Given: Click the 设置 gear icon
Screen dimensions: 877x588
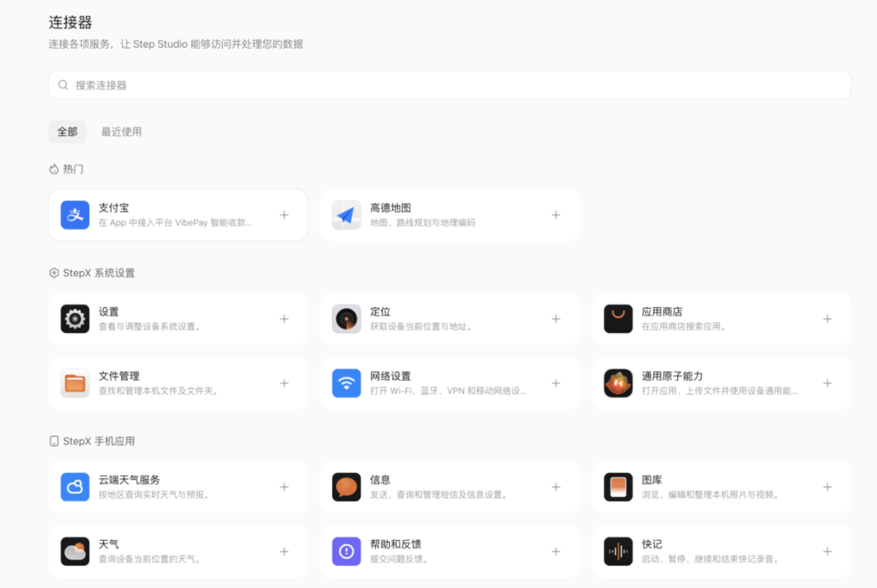Looking at the screenshot, I should (75, 319).
